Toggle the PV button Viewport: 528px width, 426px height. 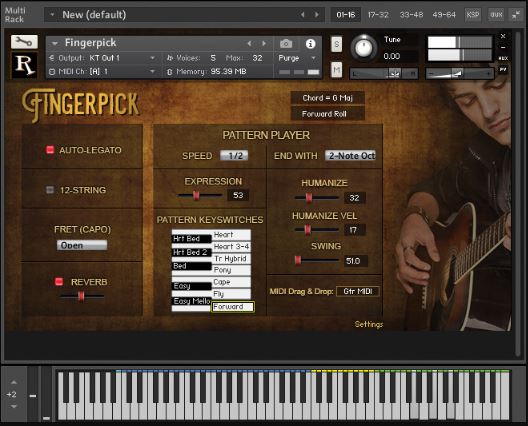point(503,69)
